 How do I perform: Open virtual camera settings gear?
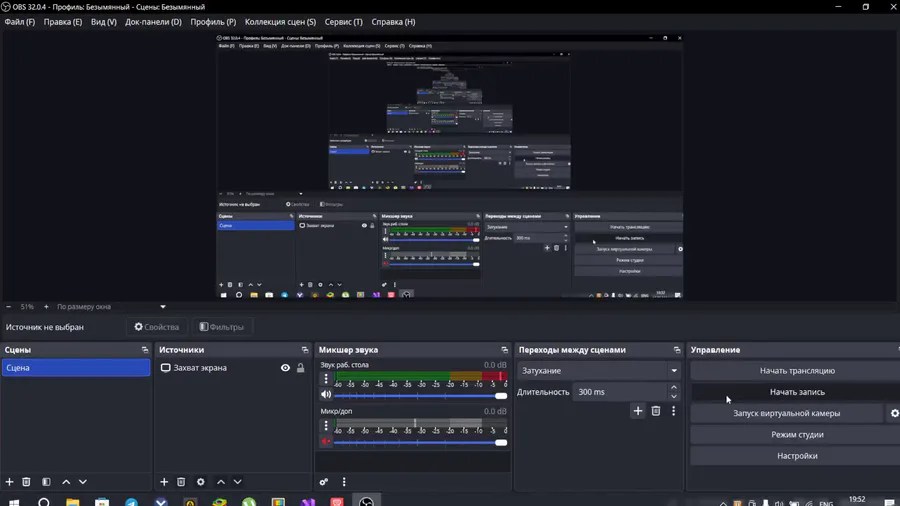coord(894,413)
